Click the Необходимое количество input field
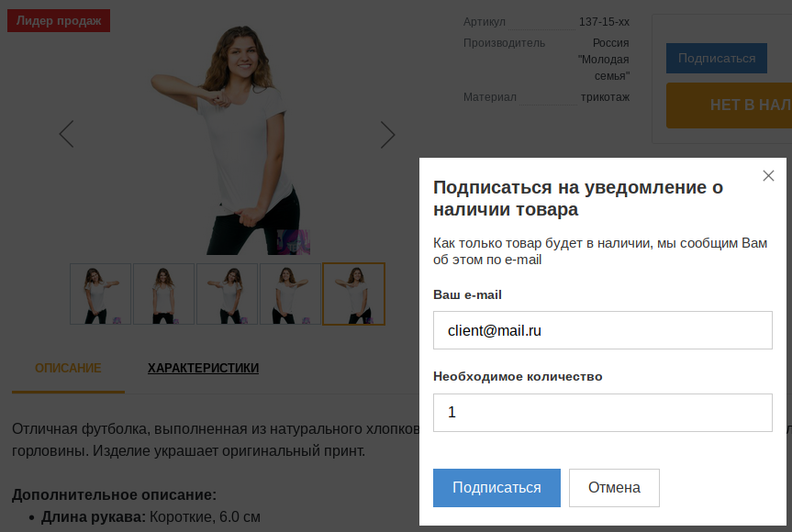Image resolution: width=792 pixels, height=532 pixels. [x=602, y=413]
